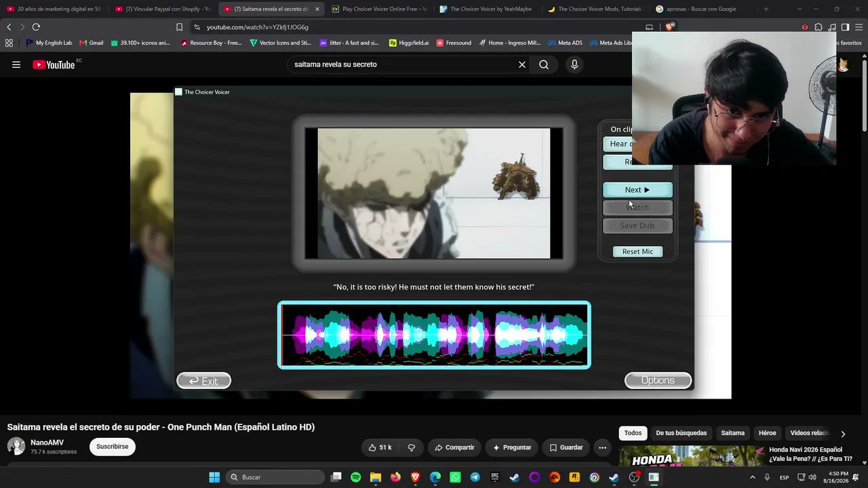
Task: Open Options in The Choicer Voicer
Action: click(x=658, y=380)
